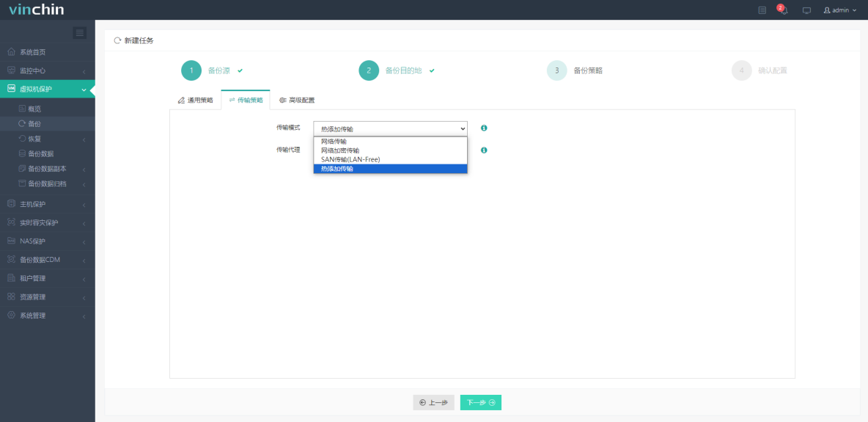Click the monitoring icon beside 监控中心
This screenshot has width=868, height=422.
[x=11, y=70]
